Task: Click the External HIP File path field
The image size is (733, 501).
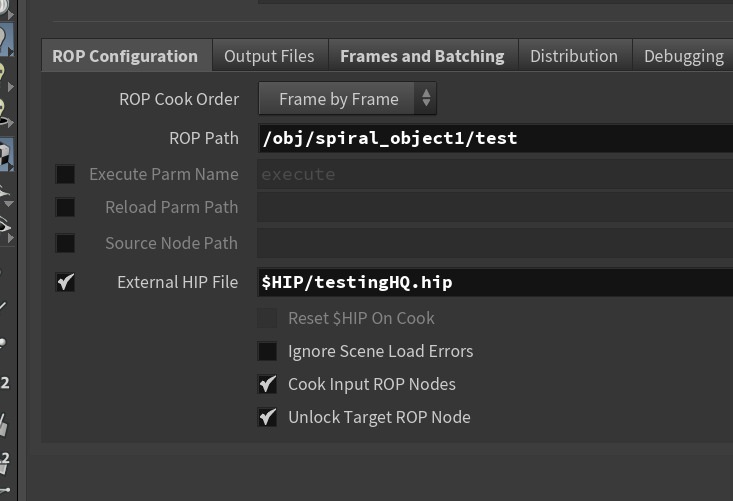Action: (495, 282)
